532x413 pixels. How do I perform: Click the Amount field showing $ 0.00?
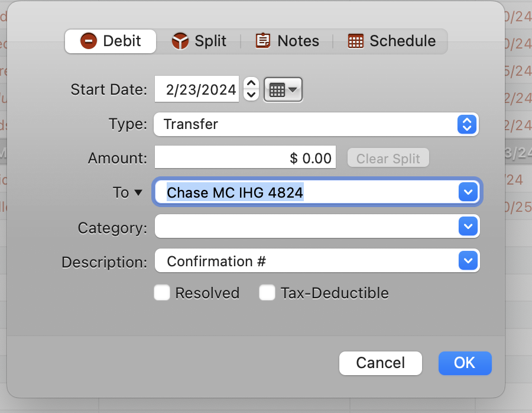point(245,157)
